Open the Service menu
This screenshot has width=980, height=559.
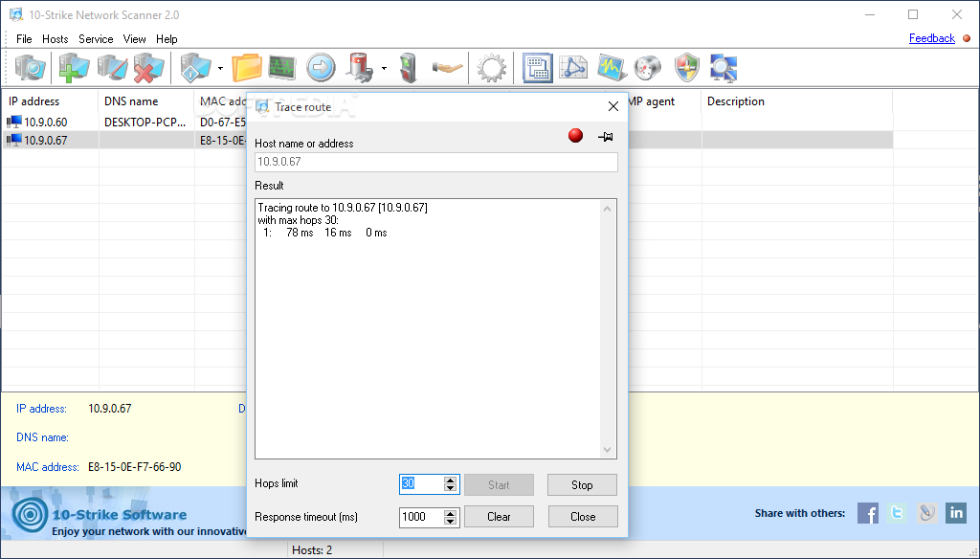(96, 39)
